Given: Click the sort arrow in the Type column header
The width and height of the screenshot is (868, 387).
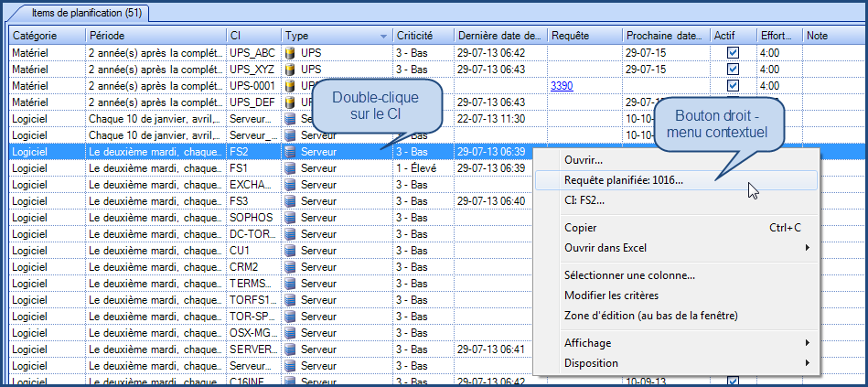Looking at the screenshot, I should [x=383, y=36].
